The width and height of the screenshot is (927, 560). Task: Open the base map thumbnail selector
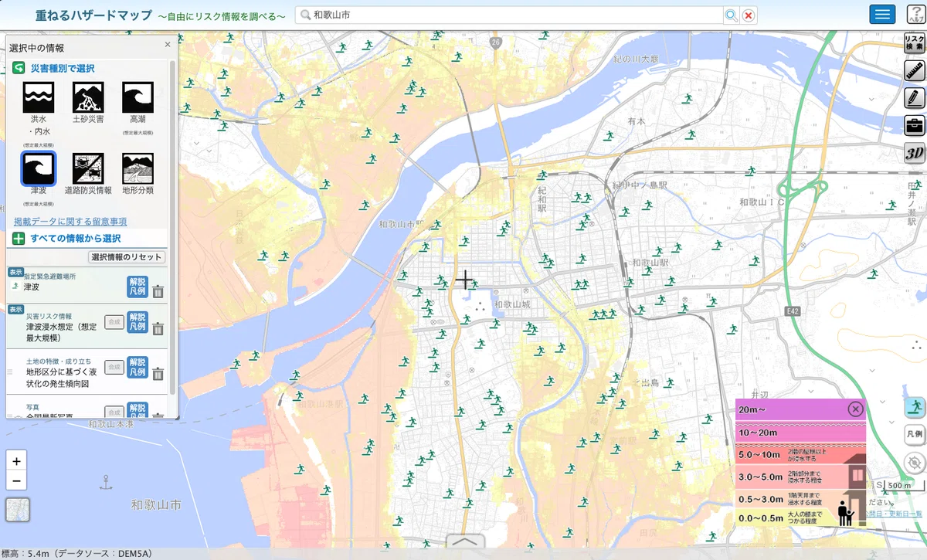pyautogui.click(x=18, y=510)
